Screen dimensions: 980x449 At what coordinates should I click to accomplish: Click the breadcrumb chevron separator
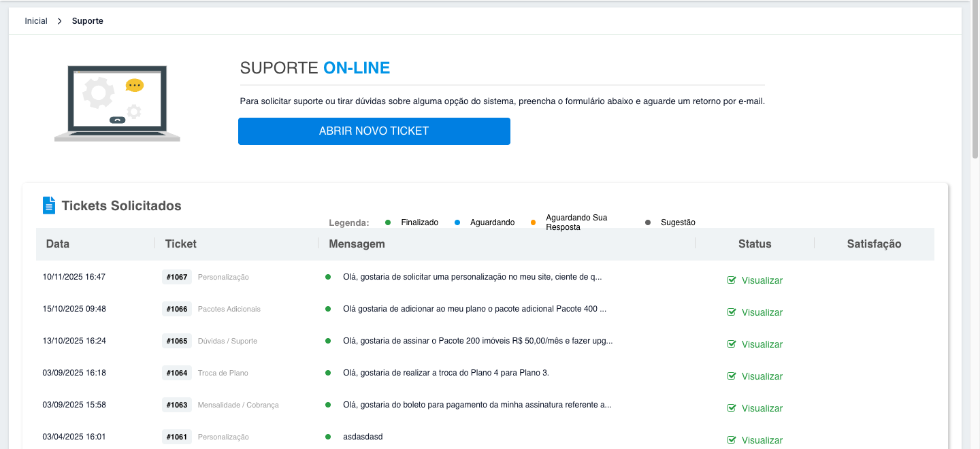click(x=60, y=21)
